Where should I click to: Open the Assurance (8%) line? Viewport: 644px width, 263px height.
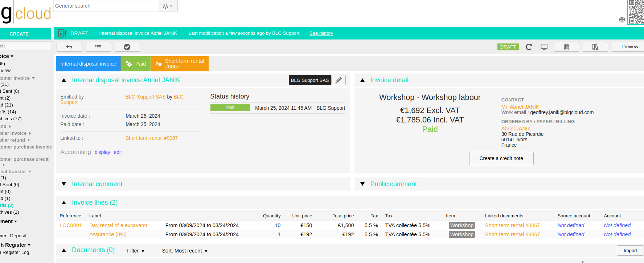(108, 234)
